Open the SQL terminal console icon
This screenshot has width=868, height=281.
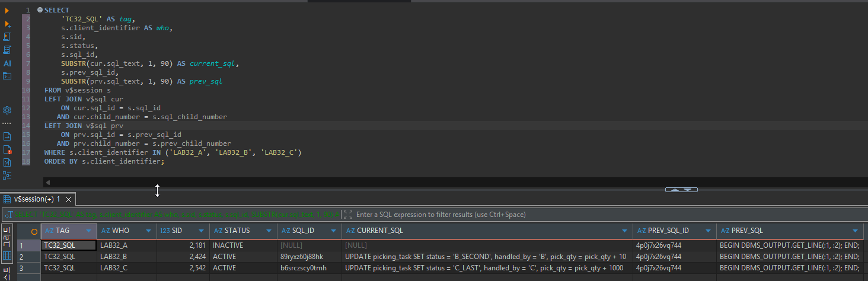[8, 76]
